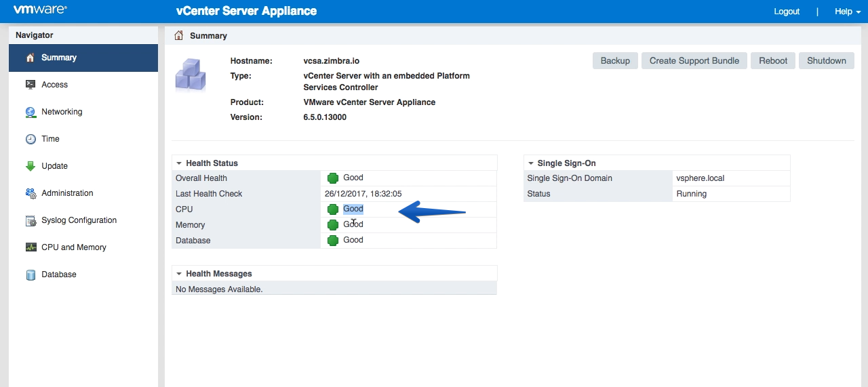
Task: Click Create Support Bundle button
Action: click(x=694, y=60)
